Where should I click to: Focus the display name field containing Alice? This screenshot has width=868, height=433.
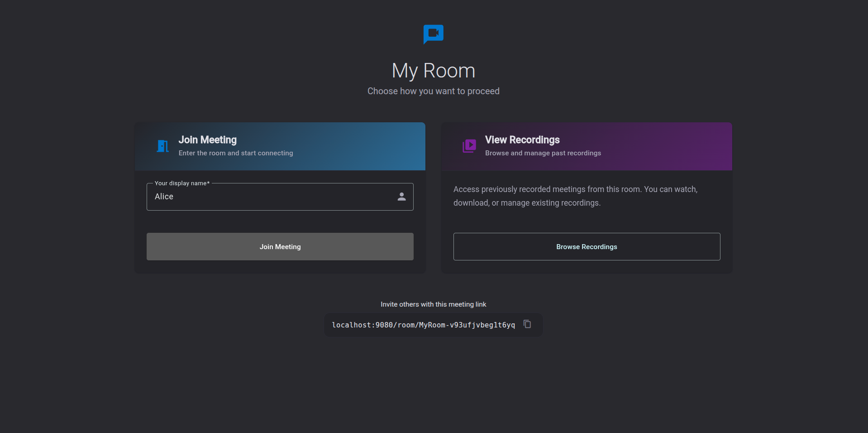pos(272,197)
